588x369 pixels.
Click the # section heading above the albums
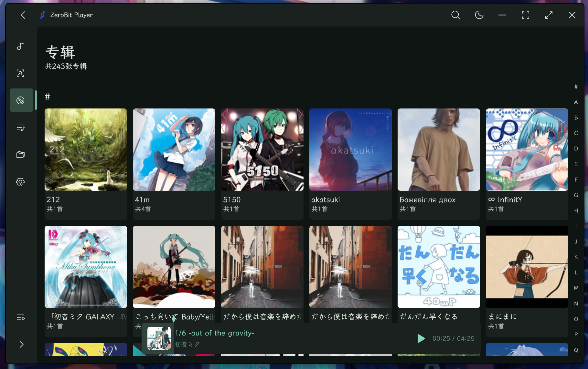pos(48,97)
